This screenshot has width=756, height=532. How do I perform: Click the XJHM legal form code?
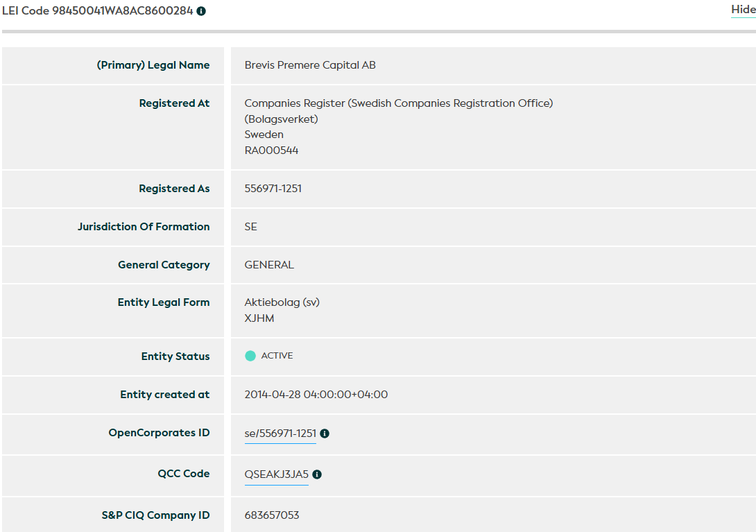(x=259, y=318)
